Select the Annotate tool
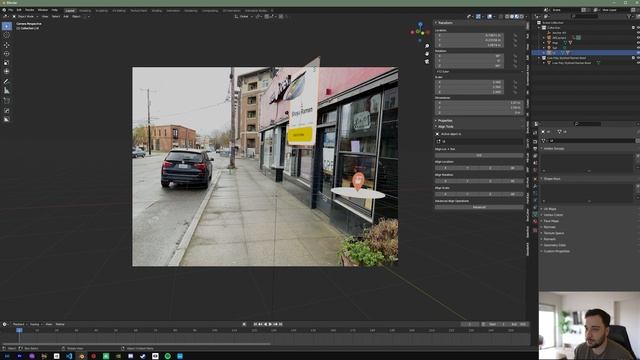 [7, 82]
